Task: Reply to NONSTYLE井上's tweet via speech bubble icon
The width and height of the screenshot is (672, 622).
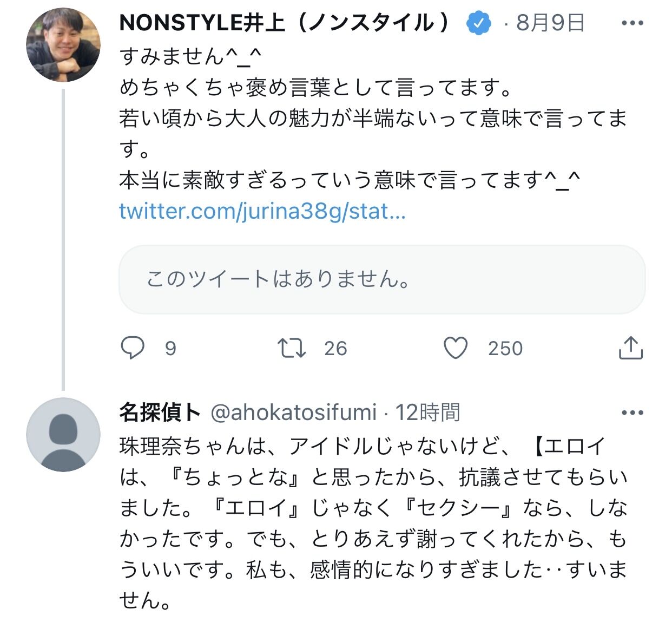Action: point(132,348)
